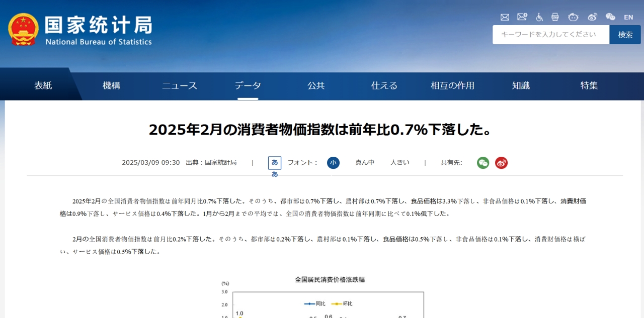Share article via red Weibo icon
644x318 pixels.
pos(501,163)
